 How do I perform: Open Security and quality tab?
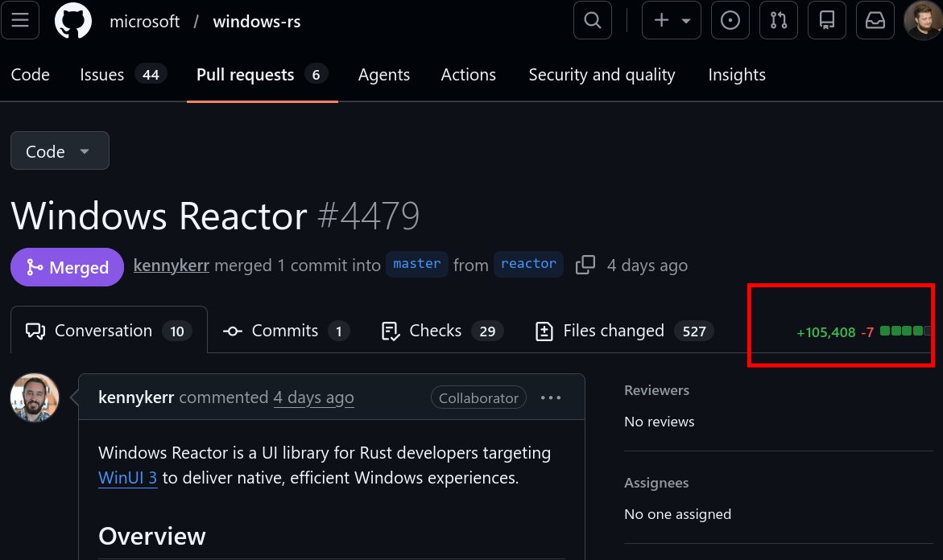[602, 75]
